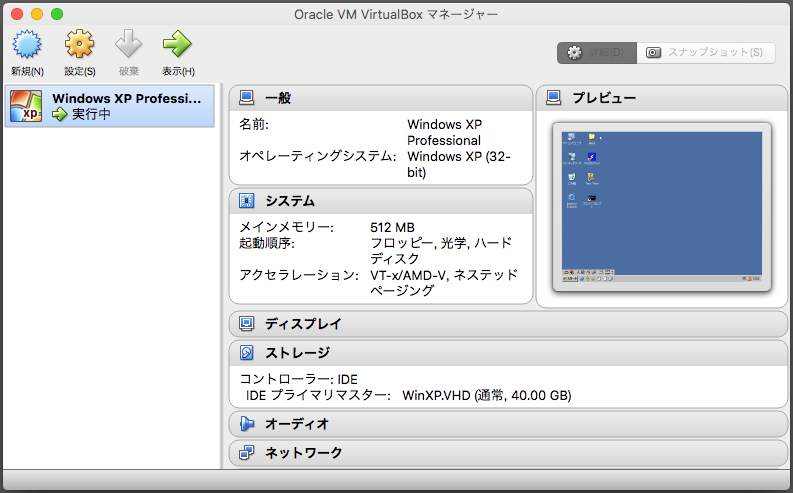793x493 pixels.
Task: Click the 起動順序: label
Action: tap(267, 243)
